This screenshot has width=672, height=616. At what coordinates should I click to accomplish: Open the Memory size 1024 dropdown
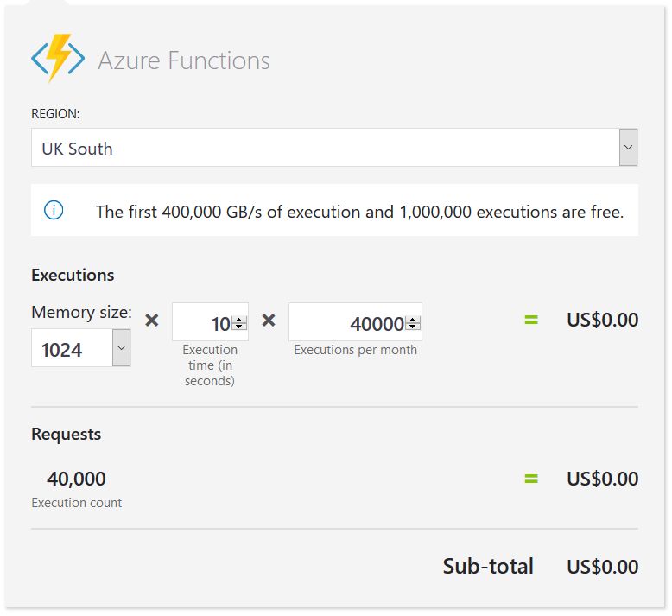[x=80, y=347]
